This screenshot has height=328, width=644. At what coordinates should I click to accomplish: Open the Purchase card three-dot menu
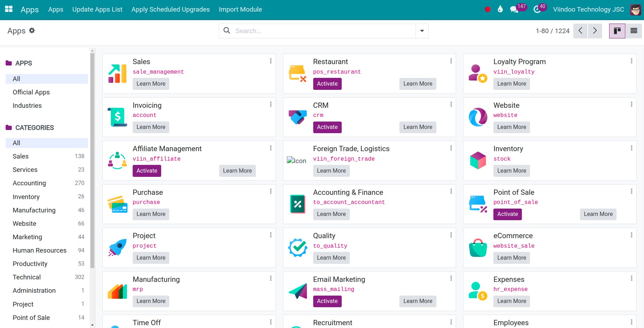click(x=271, y=191)
